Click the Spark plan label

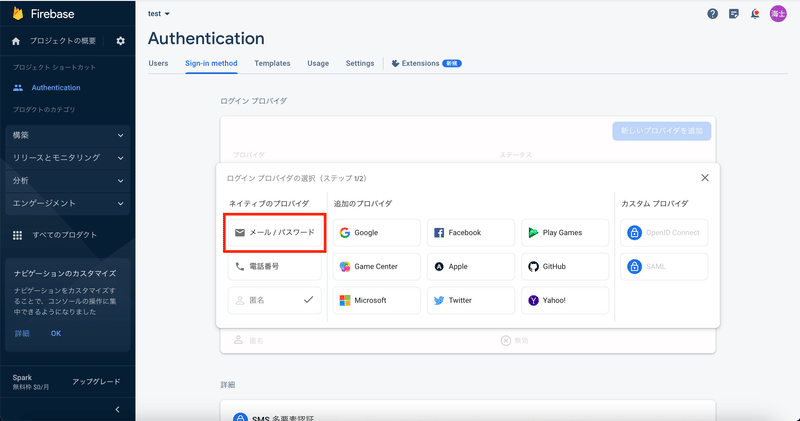(22, 378)
